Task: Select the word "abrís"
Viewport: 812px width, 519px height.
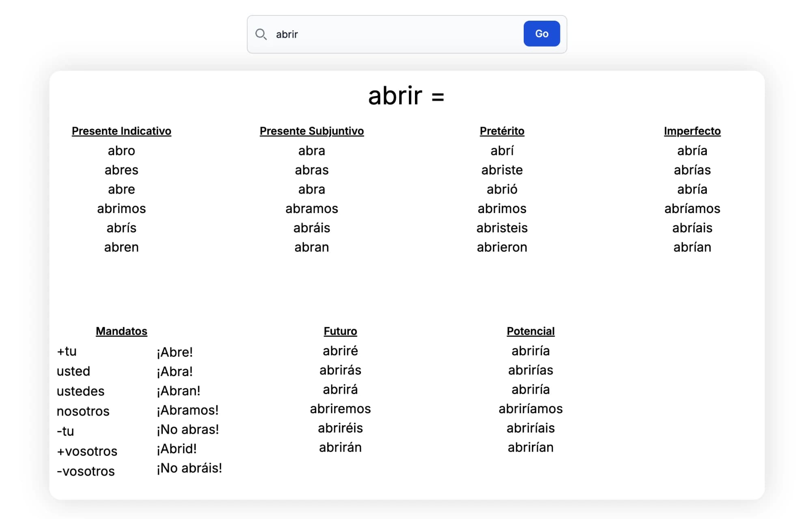Action: (121, 228)
